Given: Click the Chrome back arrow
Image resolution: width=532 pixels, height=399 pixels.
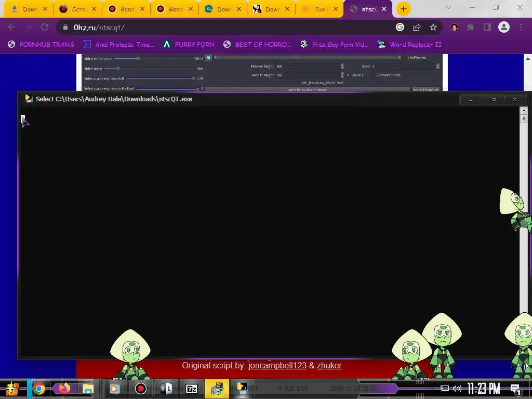Looking at the screenshot, I should [11, 27].
